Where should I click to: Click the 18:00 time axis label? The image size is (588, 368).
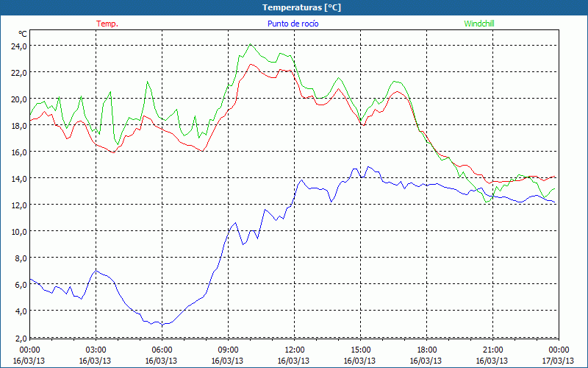(427, 350)
